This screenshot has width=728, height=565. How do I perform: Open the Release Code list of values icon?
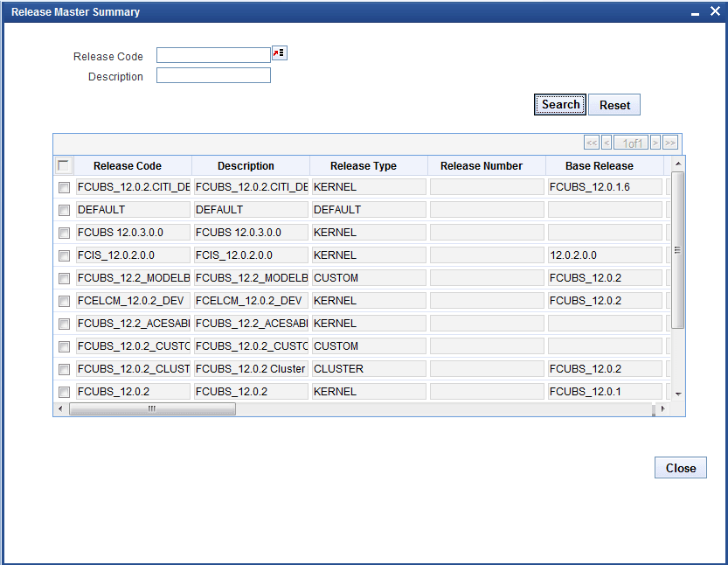click(x=280, y=53)
